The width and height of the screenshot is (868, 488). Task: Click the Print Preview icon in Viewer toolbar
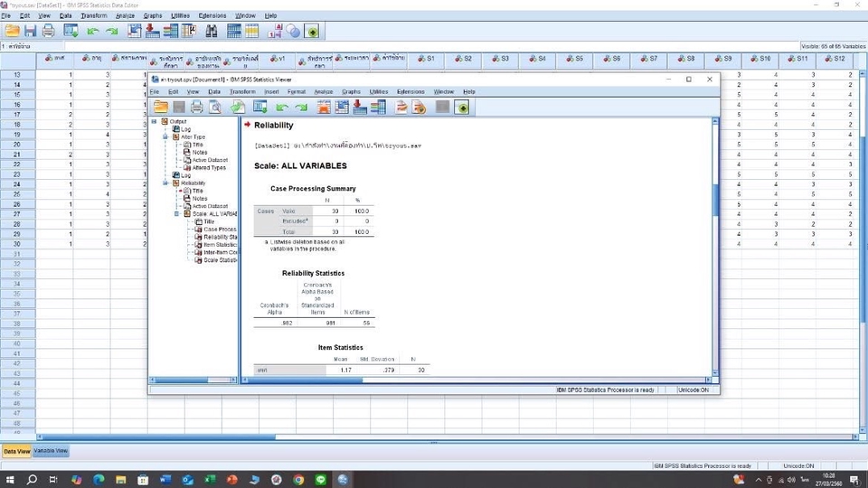[x=215, y=107]
